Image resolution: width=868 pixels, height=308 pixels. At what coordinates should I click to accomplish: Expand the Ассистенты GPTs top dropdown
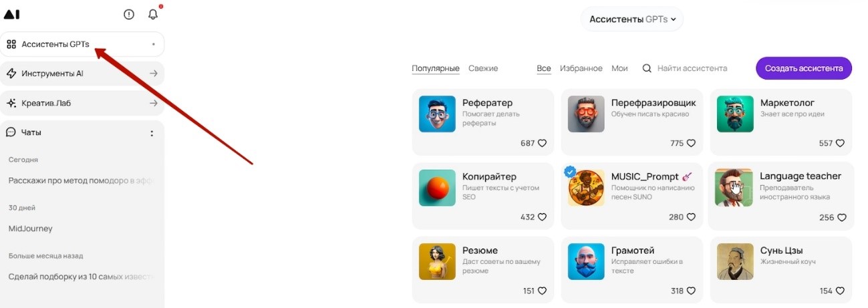(x=632, y=19)
